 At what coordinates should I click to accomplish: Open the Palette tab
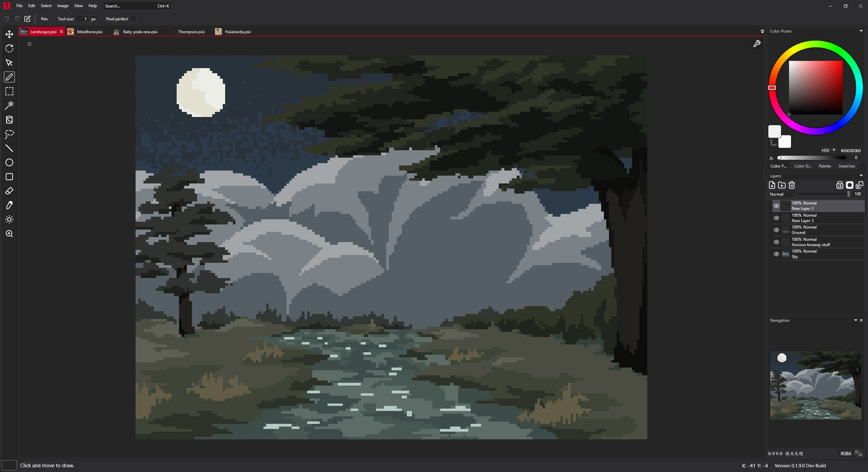825,166
